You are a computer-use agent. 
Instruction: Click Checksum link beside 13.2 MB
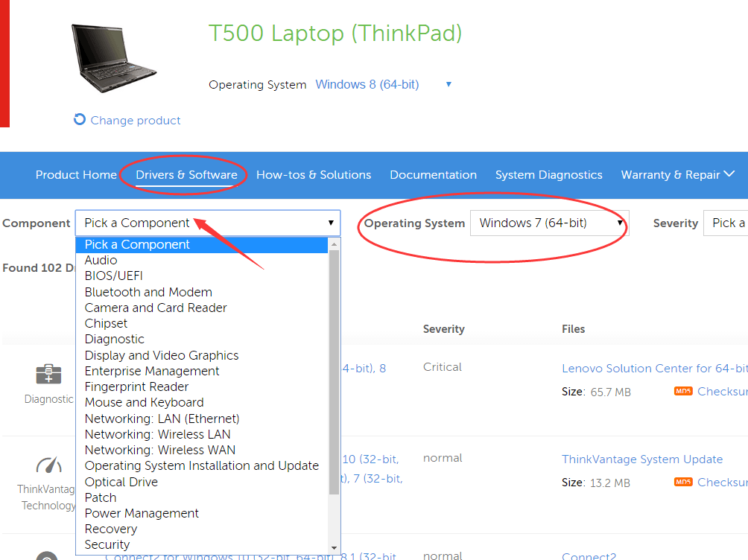722,482
